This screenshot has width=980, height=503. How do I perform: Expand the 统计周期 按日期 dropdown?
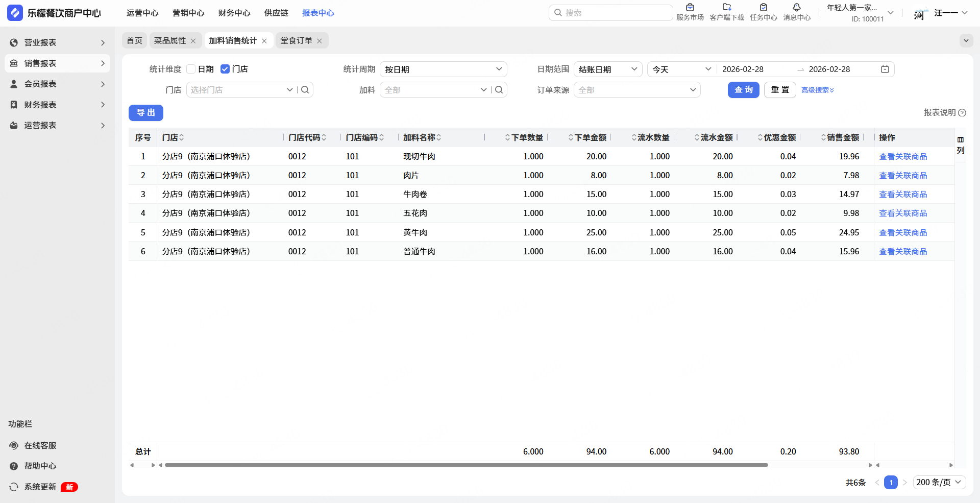443,69
